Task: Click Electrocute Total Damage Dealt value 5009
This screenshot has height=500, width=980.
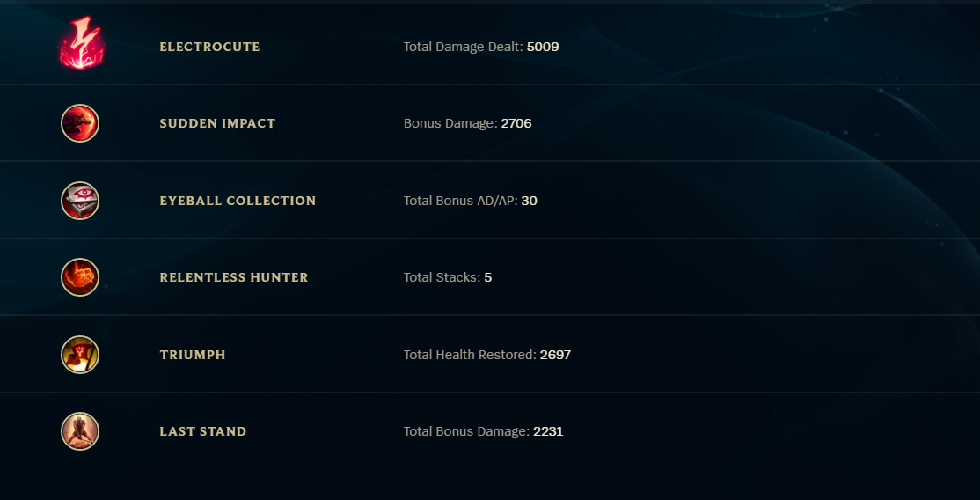Action: tap(543, 47)
